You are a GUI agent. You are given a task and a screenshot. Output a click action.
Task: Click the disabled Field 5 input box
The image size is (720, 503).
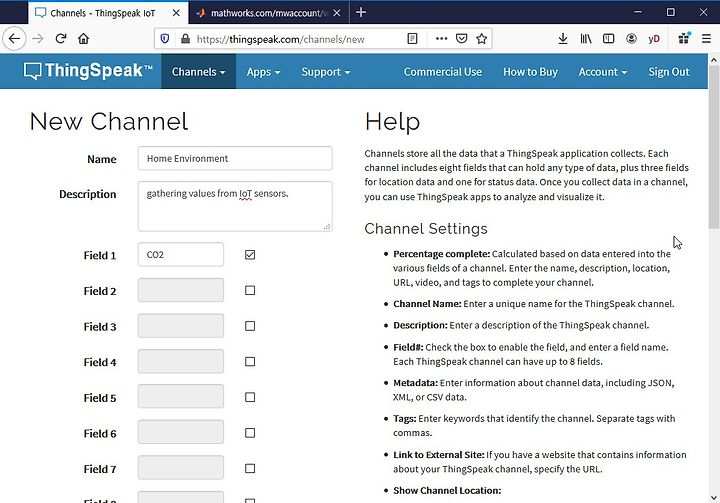tap(181, 397)
